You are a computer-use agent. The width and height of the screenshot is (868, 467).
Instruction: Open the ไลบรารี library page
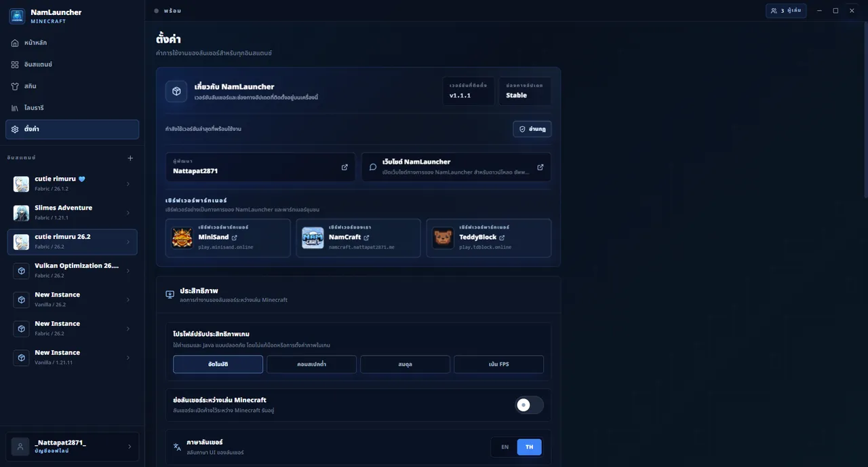pos(72,108)
